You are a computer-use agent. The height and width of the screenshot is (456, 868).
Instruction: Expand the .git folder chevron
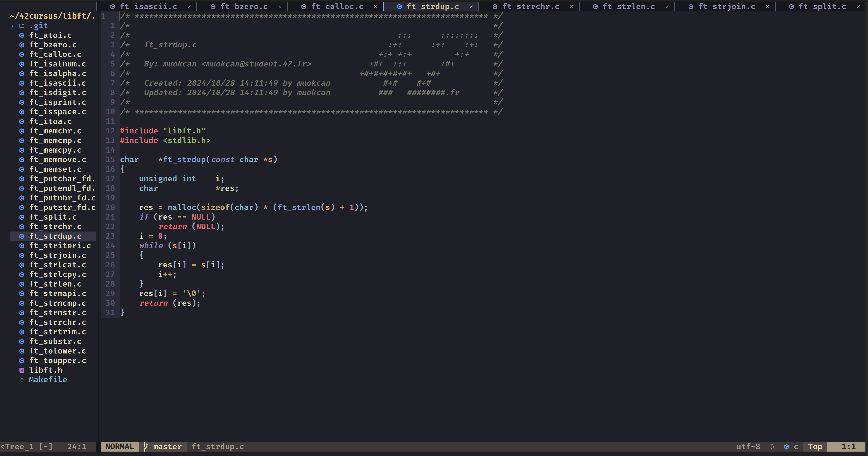pyautogui.click(x=12, y=26)
